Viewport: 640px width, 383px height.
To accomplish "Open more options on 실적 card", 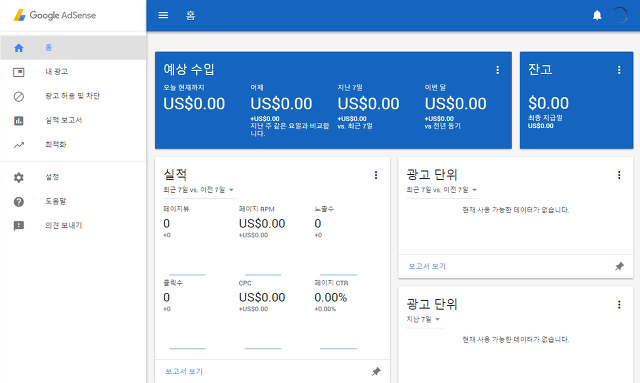I will point(376,175).
